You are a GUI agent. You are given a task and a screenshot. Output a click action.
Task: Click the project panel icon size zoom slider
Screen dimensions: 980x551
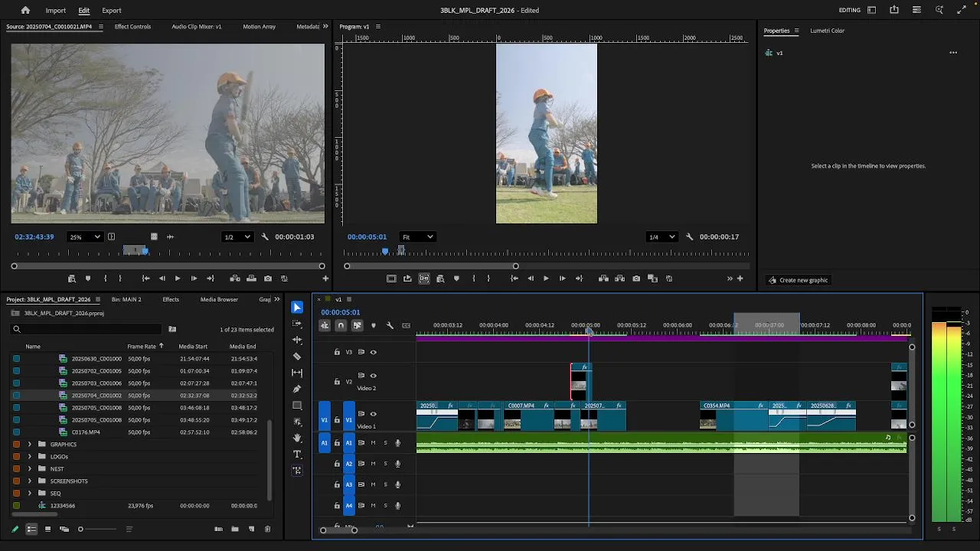click(81, 529)
